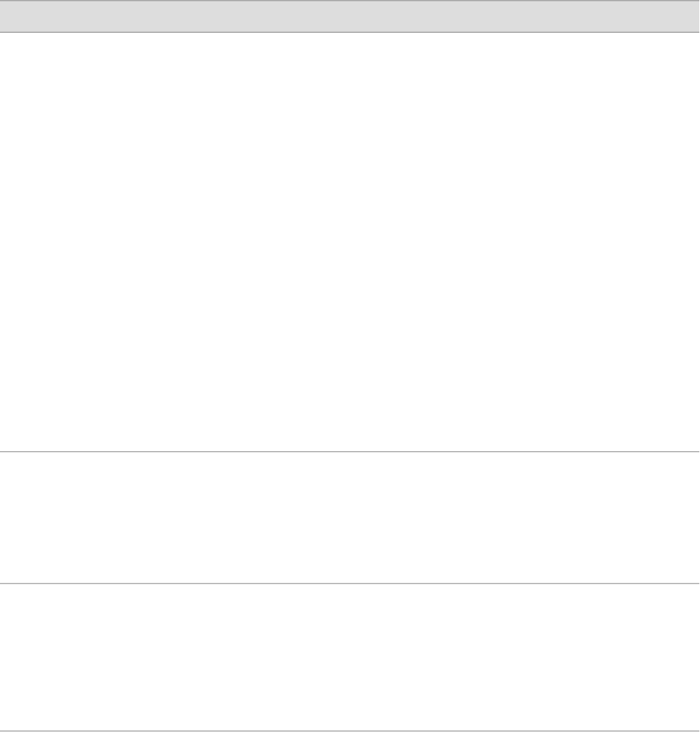Click the left side of the second empty row
This screenshot has width=700, height=732.
30,517
